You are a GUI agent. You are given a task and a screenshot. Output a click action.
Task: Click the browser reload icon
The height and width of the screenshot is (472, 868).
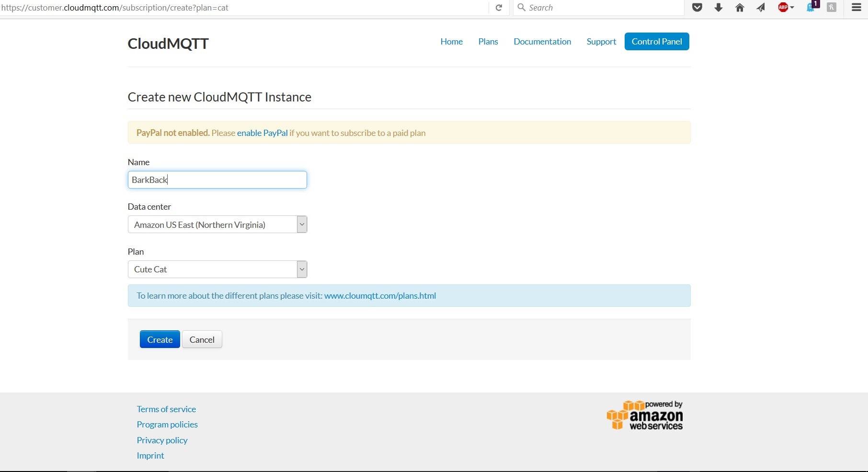point(499,8)
